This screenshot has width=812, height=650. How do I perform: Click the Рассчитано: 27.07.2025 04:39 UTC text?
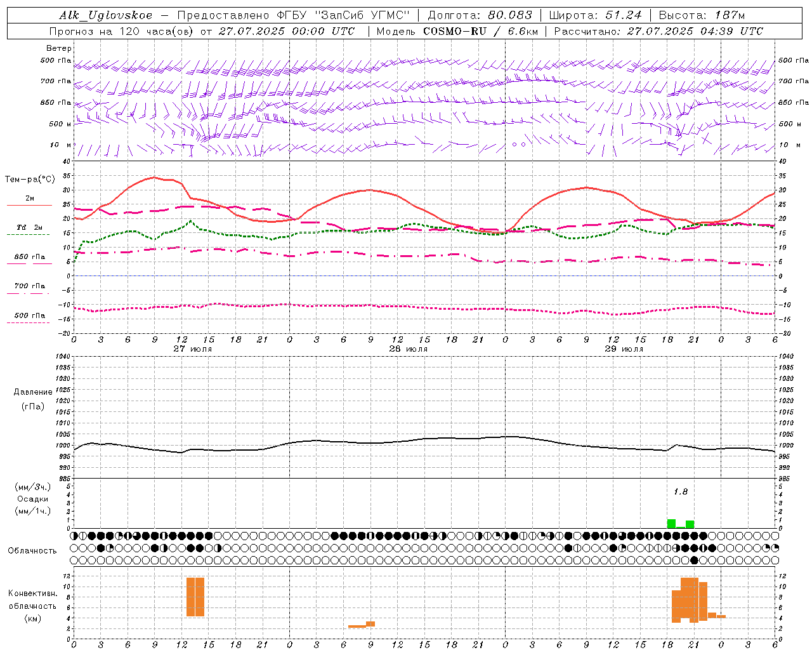[658, 31]
